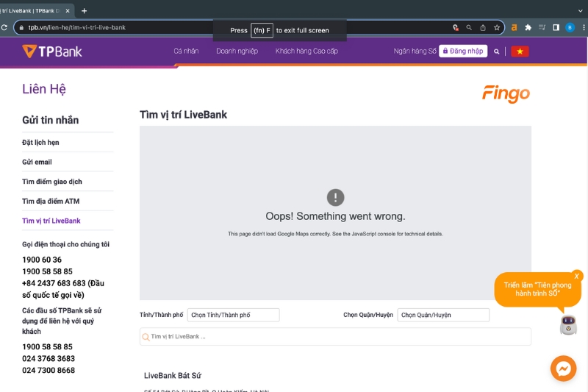Open the Extensions puzzle icon
The image size is (588, 392).
[528, 27]
